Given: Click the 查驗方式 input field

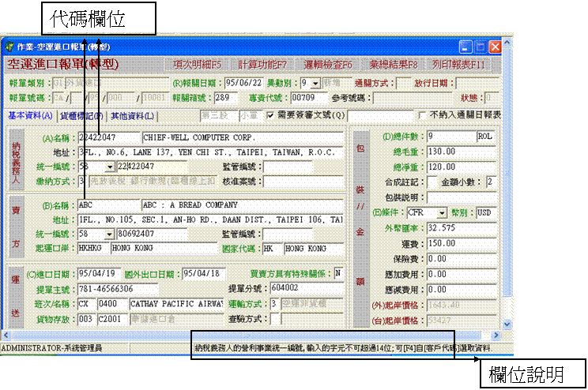Looking at the screenshot, I should (275, 319).
